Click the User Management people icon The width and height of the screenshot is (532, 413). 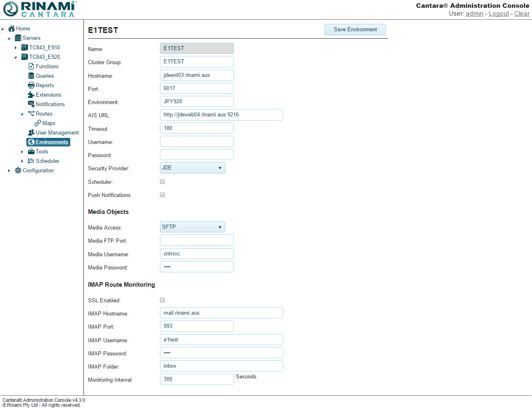click(31, 132)
